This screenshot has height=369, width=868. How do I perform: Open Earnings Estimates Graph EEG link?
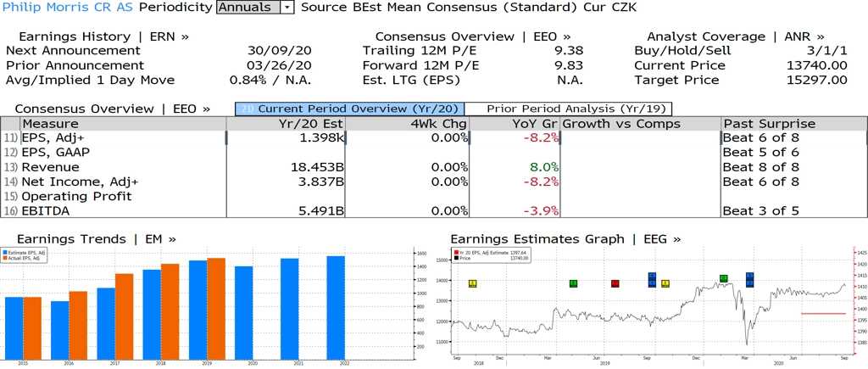[565, 239]
